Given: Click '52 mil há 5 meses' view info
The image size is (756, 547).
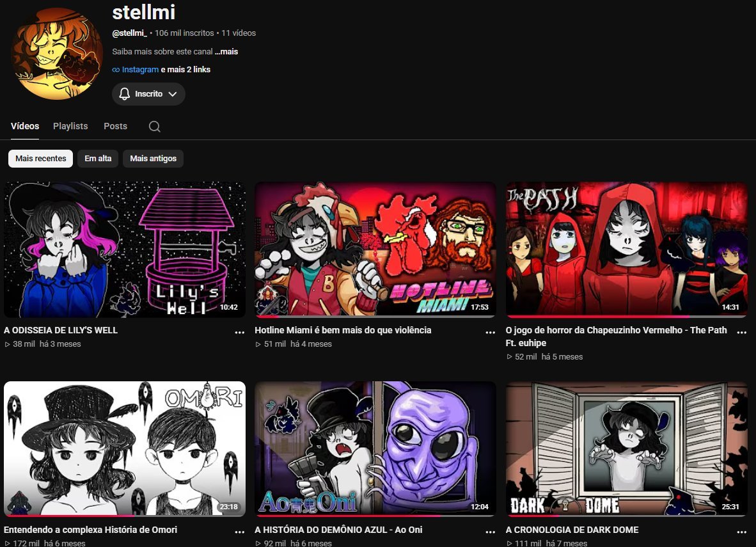Looking at the screenshot, I should pyautogui.click(x=545, y=357).
